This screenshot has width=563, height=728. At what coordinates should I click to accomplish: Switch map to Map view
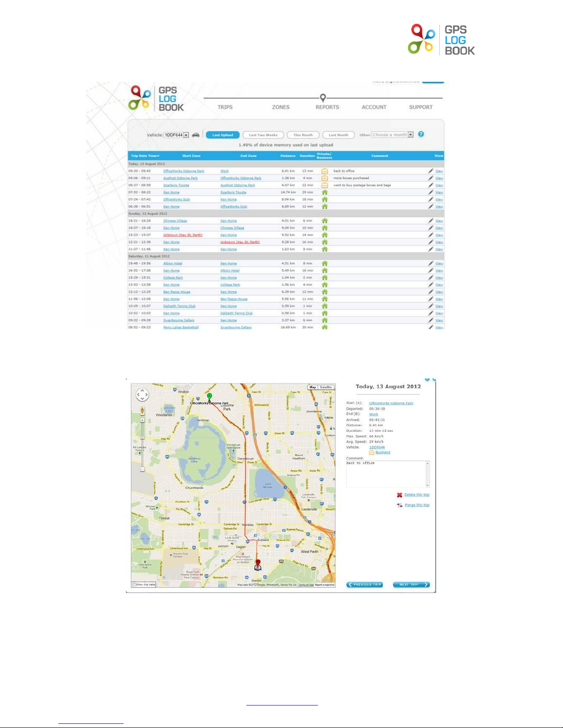tap(313, 388)
